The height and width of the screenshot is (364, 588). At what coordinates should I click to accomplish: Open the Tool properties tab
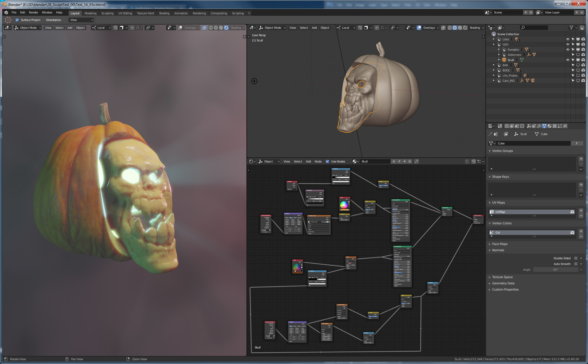coord(500,126)
